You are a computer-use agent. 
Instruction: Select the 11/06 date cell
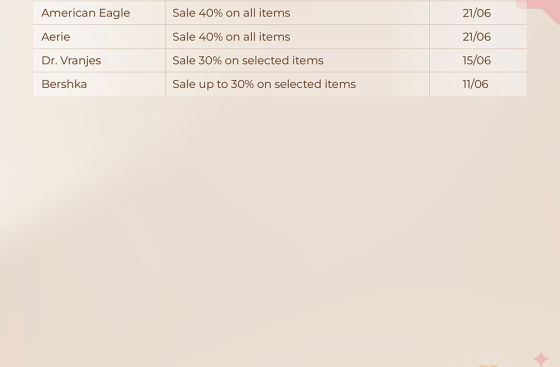click(478, 84)
